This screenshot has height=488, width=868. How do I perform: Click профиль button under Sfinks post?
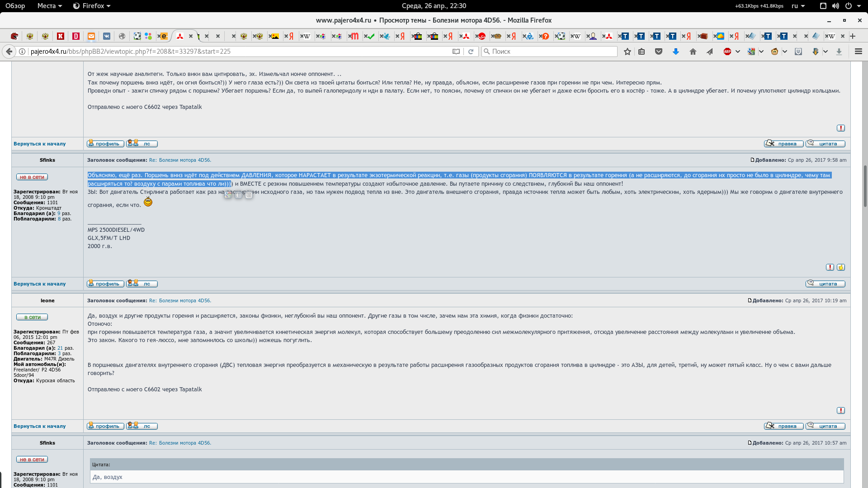point(105,284)
